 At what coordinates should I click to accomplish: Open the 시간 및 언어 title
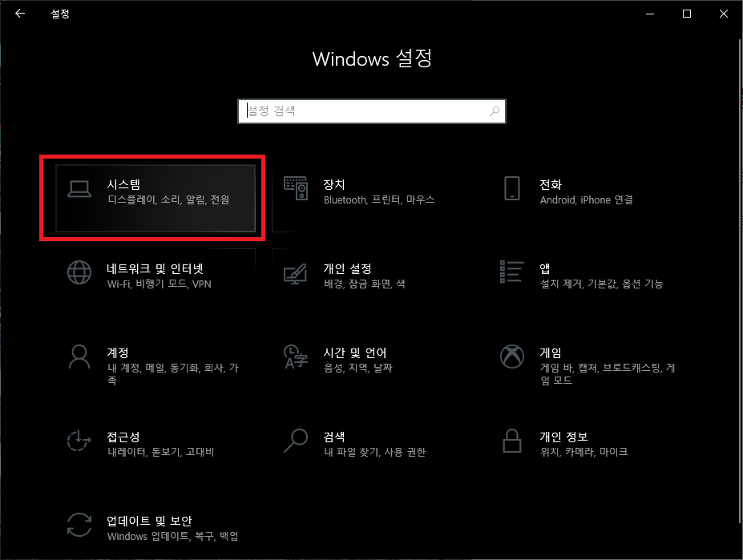click(355, 353)
